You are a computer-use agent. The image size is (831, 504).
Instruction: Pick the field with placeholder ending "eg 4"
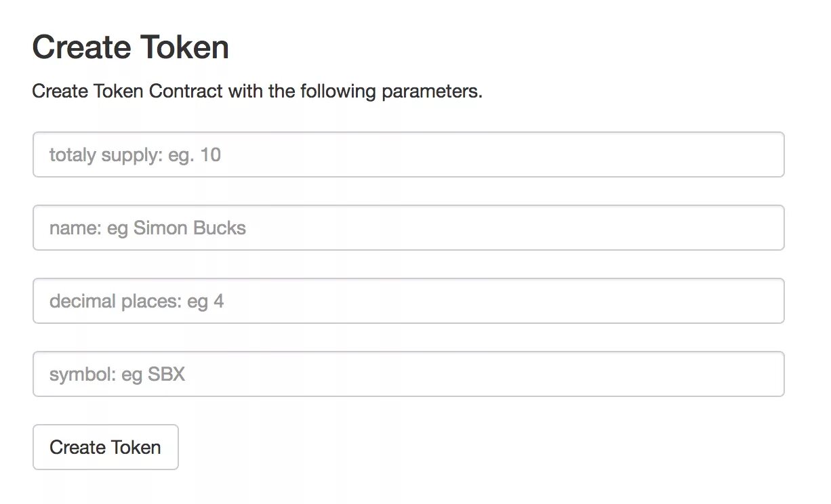tap(408, 301)
